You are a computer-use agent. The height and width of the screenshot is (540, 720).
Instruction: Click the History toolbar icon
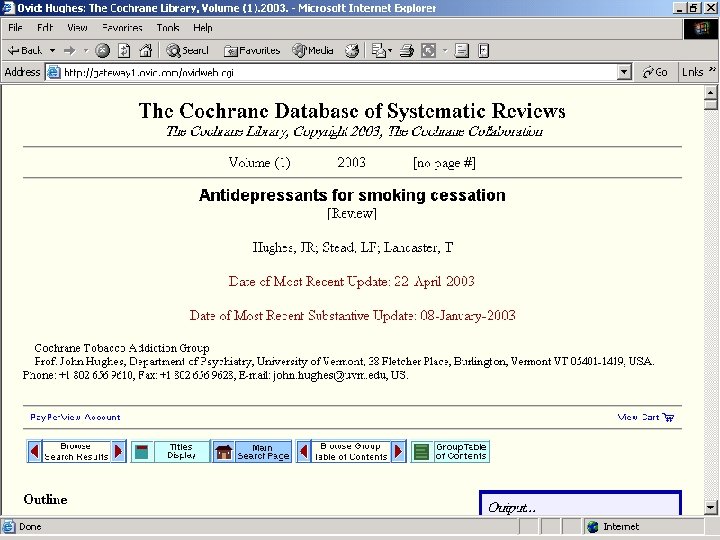tap(352, 51)
